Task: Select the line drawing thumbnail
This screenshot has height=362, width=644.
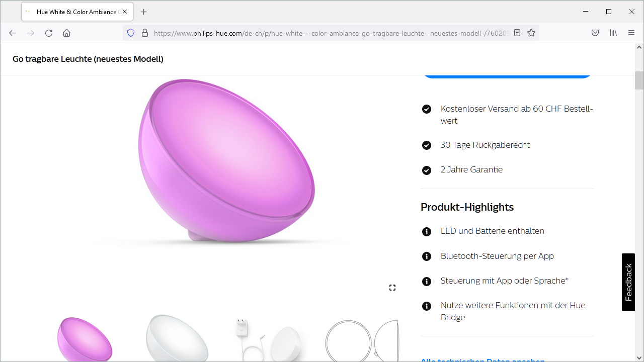Action: pyautogui.click(x=361, y=340)
